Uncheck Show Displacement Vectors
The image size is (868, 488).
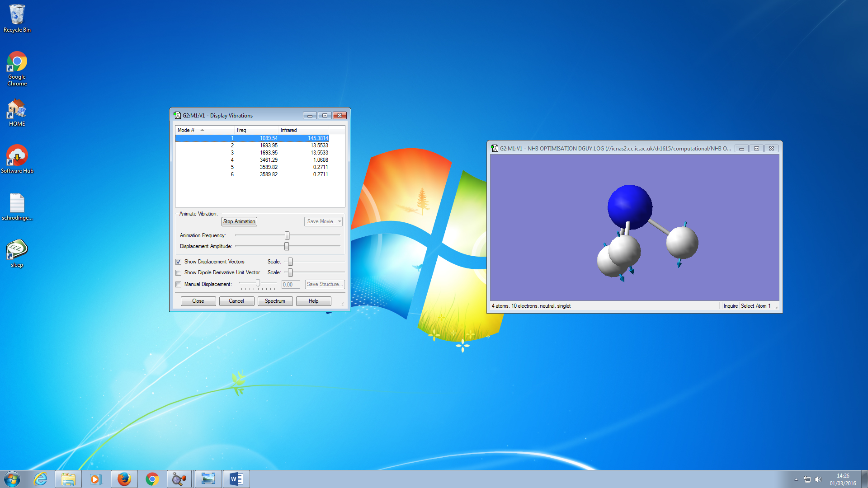point(179,262)
